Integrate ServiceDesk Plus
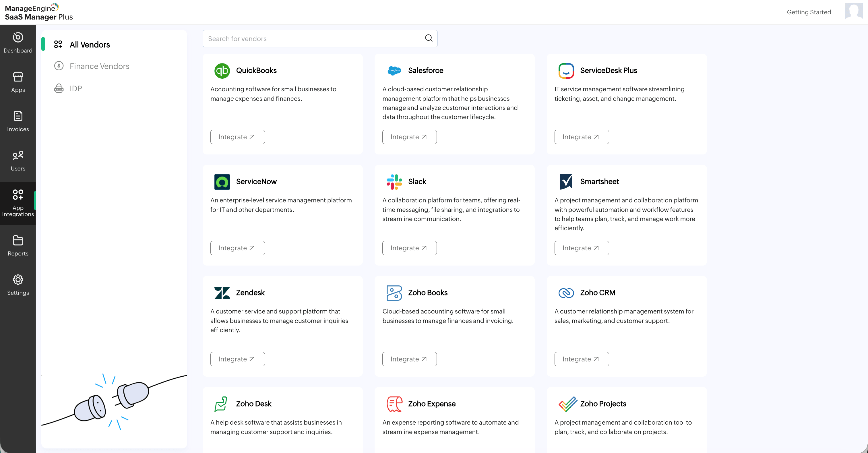Viewport: 868px width, 453px height. click(582, 137)
